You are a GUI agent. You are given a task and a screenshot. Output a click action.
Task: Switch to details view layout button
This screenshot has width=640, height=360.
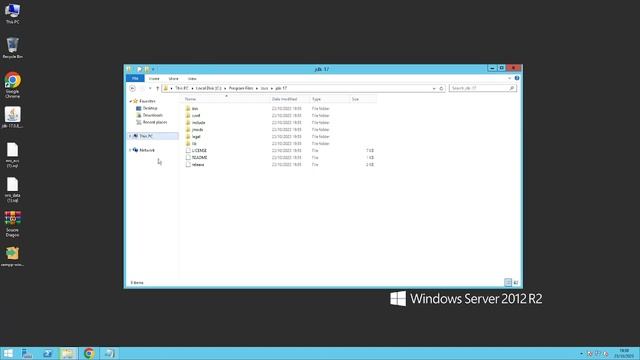coord(508,282)
